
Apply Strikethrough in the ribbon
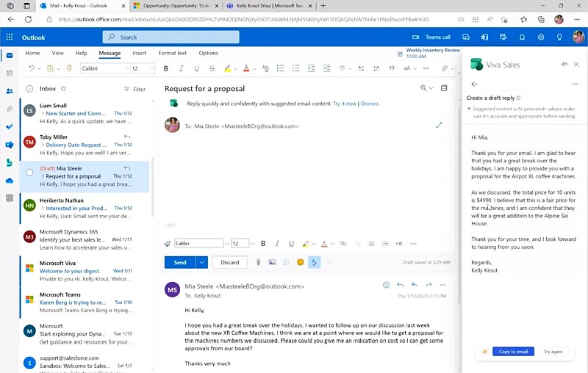click(212, 68)
